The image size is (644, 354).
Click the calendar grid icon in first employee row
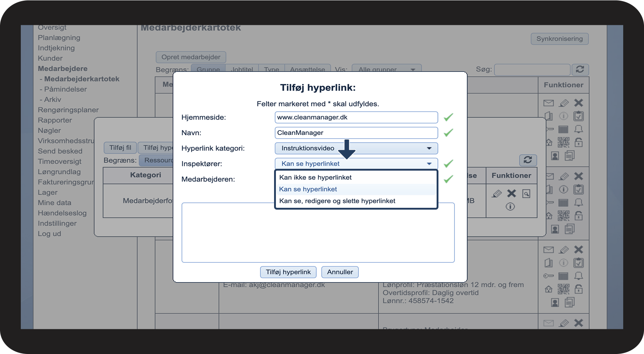(563, 129)
